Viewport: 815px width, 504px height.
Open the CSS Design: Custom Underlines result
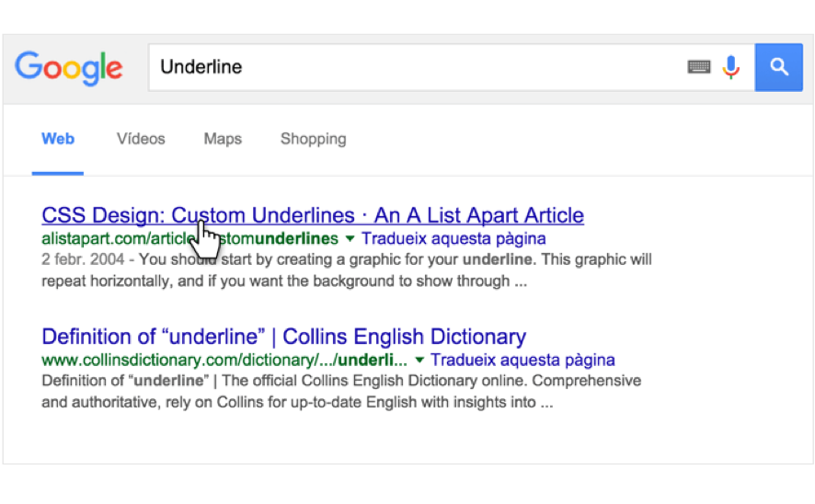pos(313,215)
